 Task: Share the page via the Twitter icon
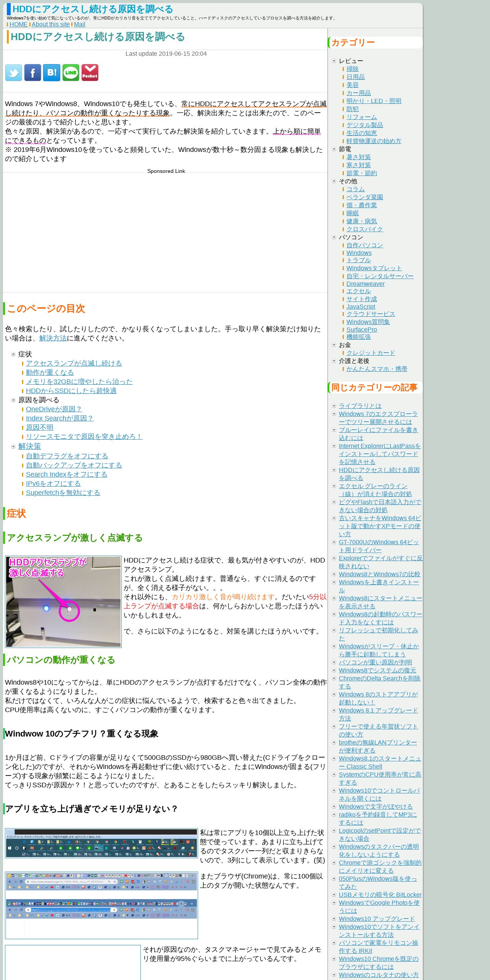tap(14, 73)
